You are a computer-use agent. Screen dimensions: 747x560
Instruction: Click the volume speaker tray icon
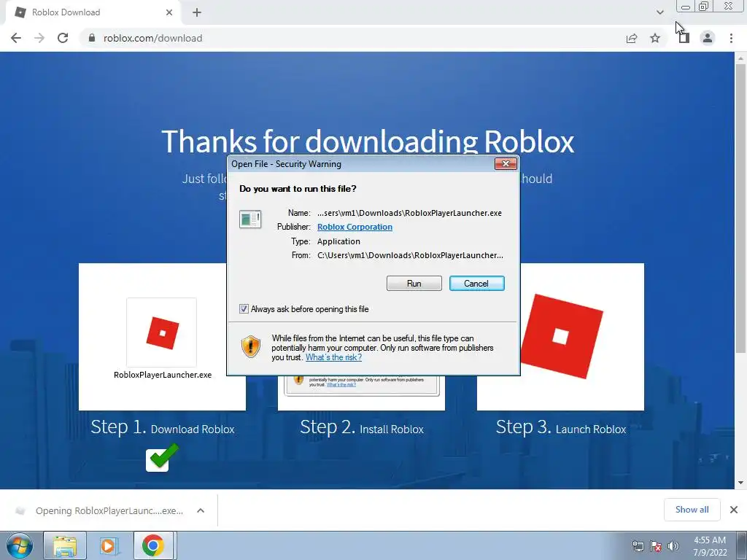pos(673,546)
